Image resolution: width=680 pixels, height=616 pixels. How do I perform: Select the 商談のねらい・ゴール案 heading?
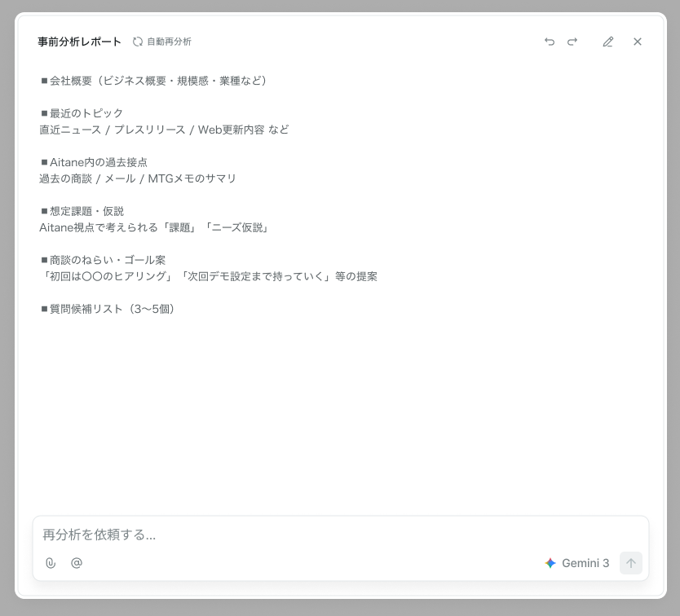point(103,260)
